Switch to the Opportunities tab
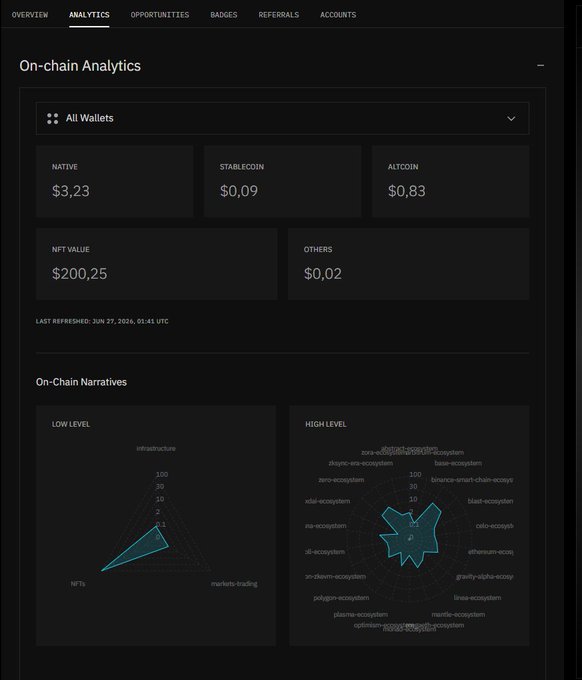This screenshot has height=680, width=582. (x=160, y=15)
